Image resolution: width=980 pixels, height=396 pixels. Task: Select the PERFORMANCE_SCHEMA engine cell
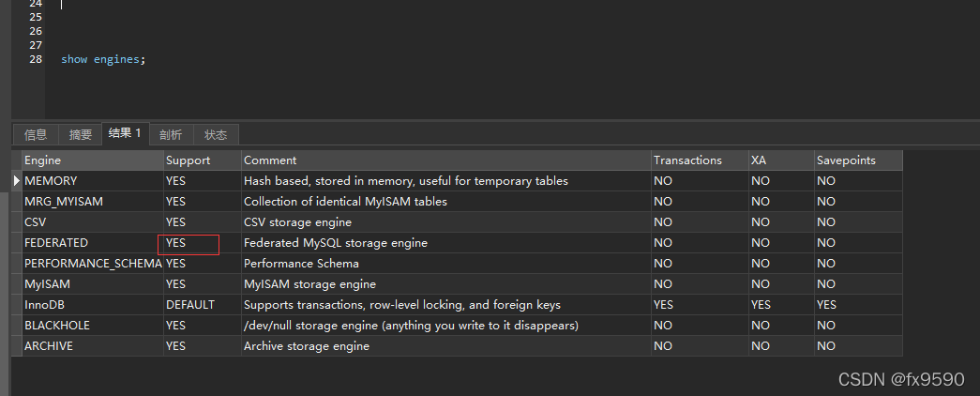92,264
